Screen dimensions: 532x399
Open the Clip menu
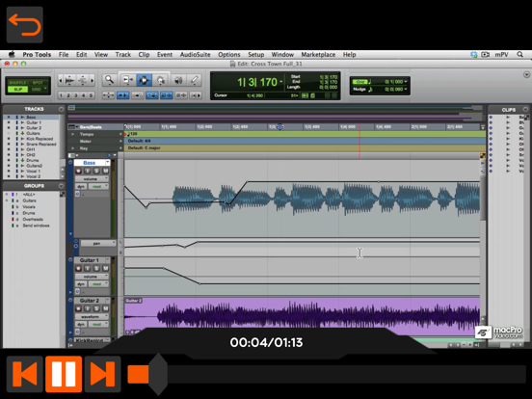click(x=144, y=55)
